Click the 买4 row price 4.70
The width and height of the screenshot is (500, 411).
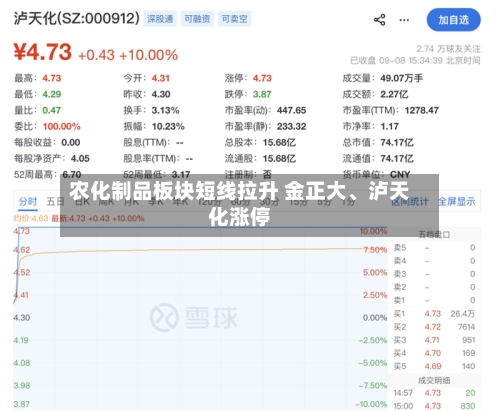pos(433,353)
